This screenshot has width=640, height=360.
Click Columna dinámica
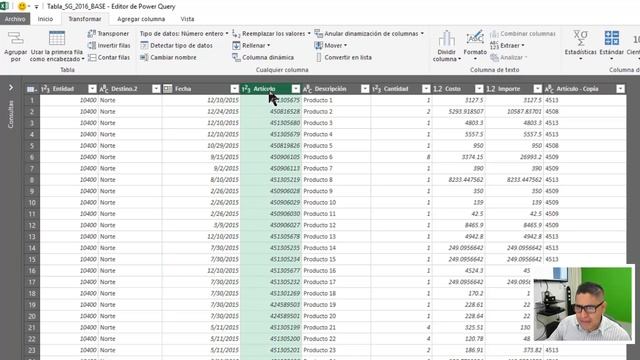pyautogui.click(x=263, y=57)
